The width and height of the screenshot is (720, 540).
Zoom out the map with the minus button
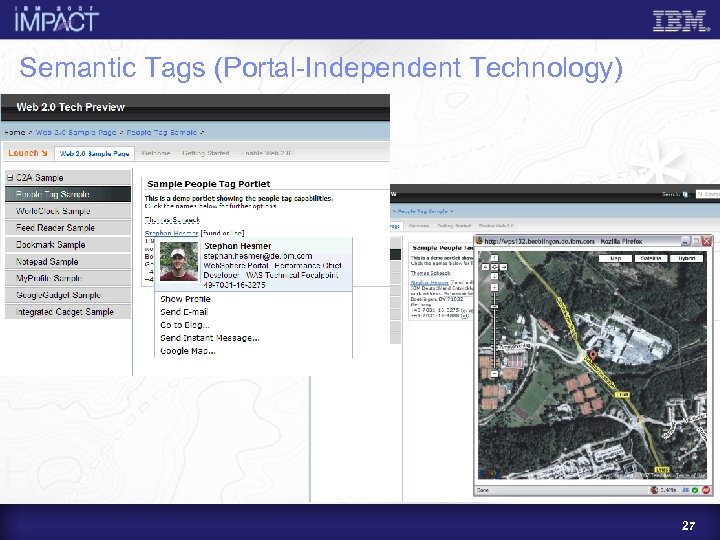point(494,374)
